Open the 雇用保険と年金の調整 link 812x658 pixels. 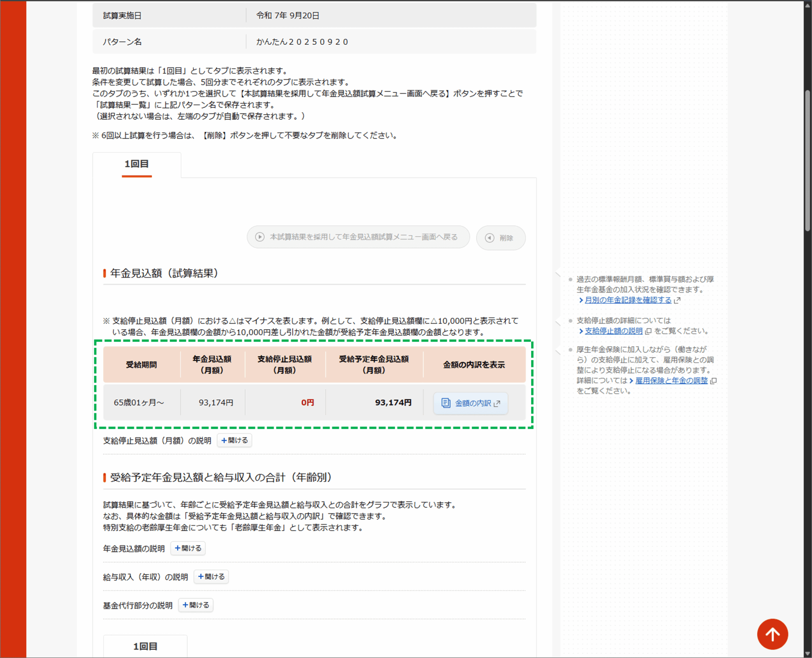[x=671, y=380]
